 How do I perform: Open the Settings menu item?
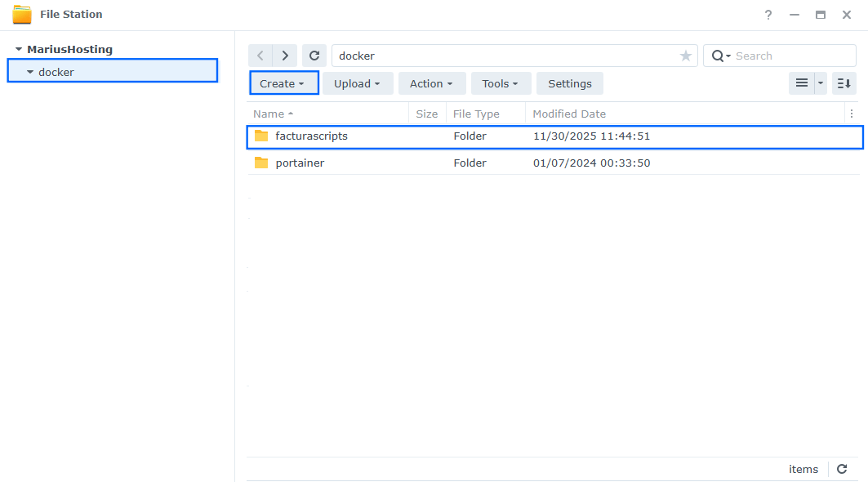[x=569, y=83]
